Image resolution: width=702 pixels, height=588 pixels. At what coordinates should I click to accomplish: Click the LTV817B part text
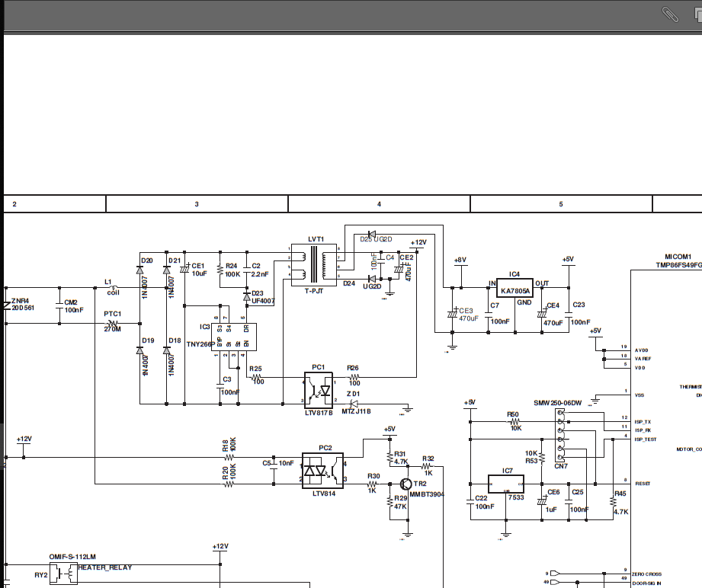tap(319, 413)
